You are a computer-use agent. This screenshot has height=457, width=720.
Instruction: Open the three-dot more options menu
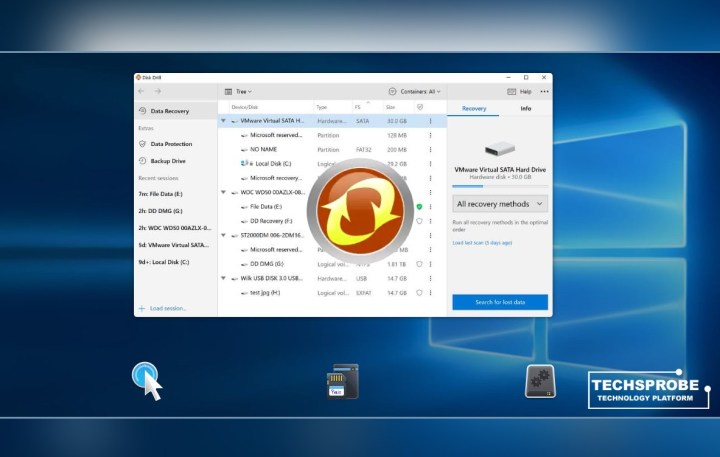point(544,91)
